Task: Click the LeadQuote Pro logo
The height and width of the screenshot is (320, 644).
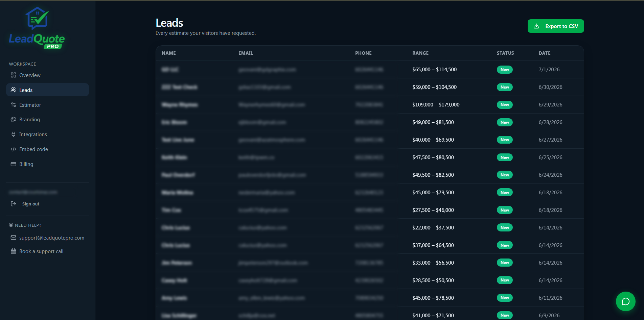Action: coord(37,28)
